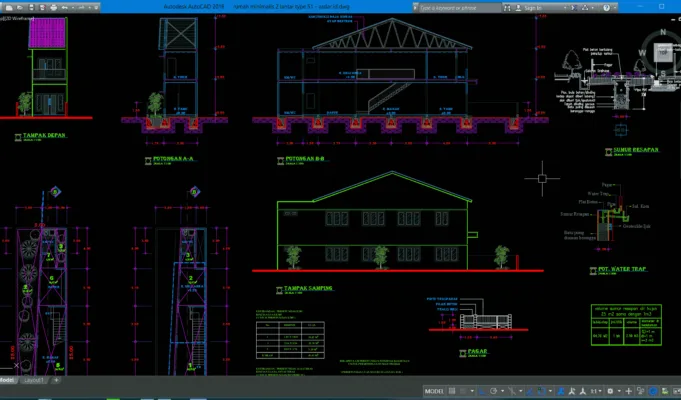Toggle ortho mode in status bar
Image resolution: width=681 pixels, height=400 pixels.
[482, 391]
